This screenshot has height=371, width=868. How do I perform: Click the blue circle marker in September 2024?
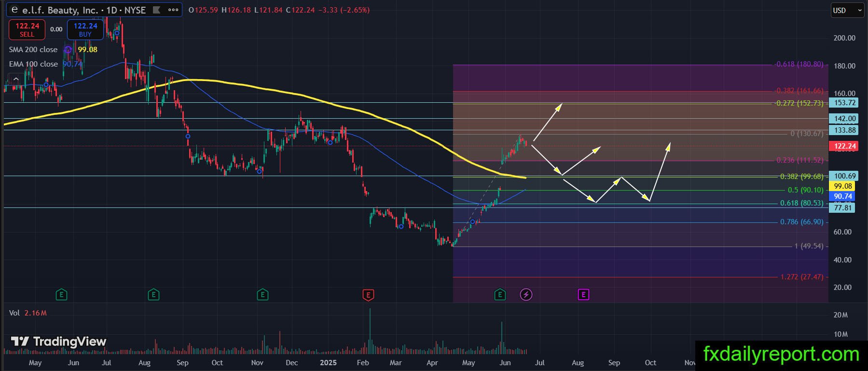(188, 137)
